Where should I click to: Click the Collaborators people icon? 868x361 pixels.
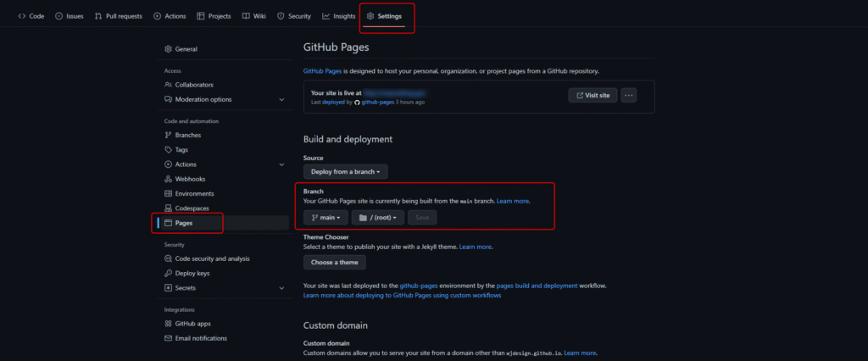168,85
